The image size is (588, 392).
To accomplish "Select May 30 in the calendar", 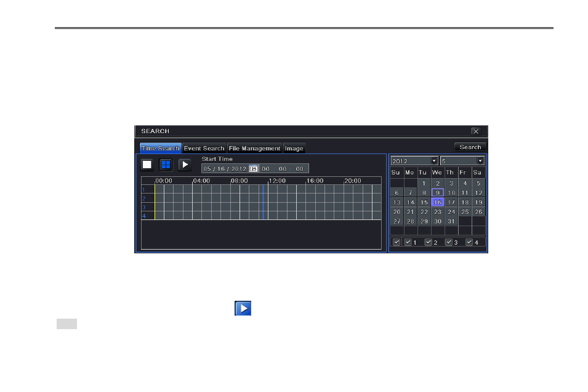I will tap(438, 221).
